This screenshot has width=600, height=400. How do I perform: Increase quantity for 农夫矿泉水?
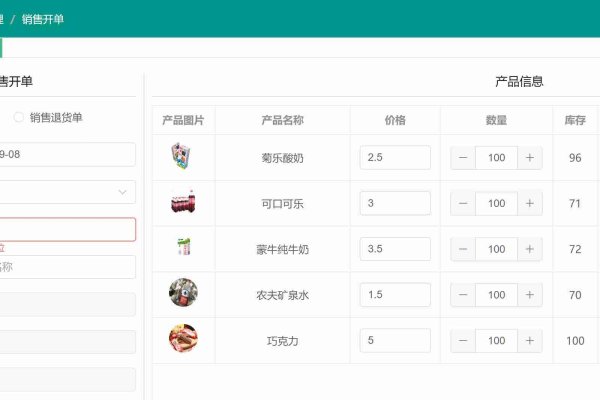point(530,295)
